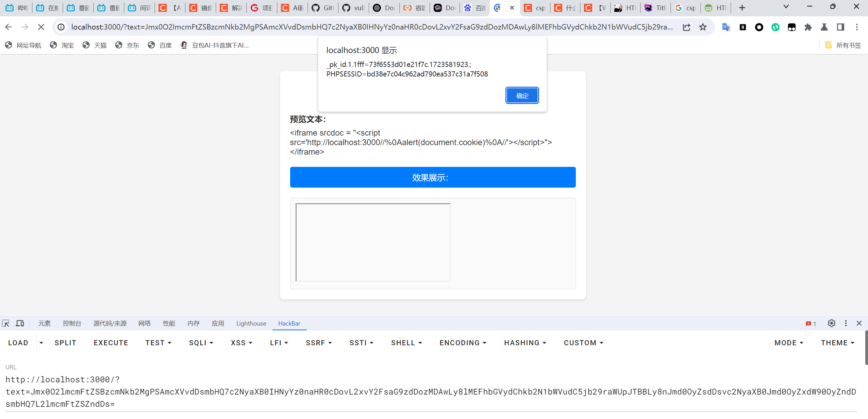Open the pinned green circular extension icon

pyautogui.click(x=775, y=27)
